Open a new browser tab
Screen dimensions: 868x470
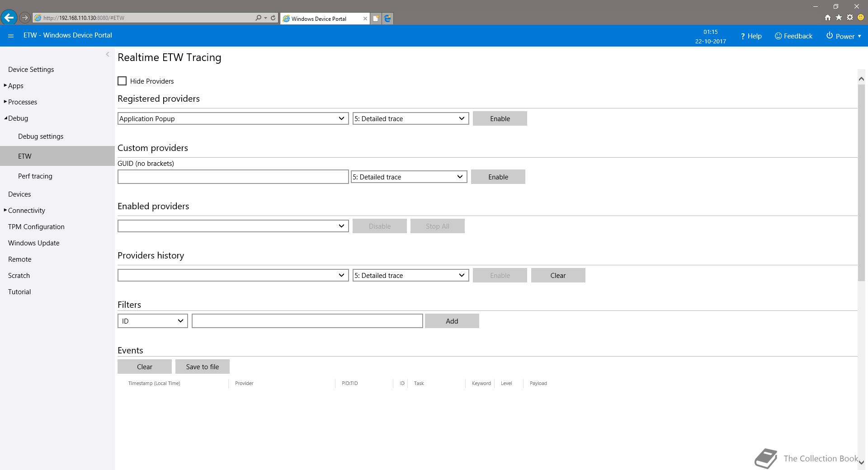point(376,19)
